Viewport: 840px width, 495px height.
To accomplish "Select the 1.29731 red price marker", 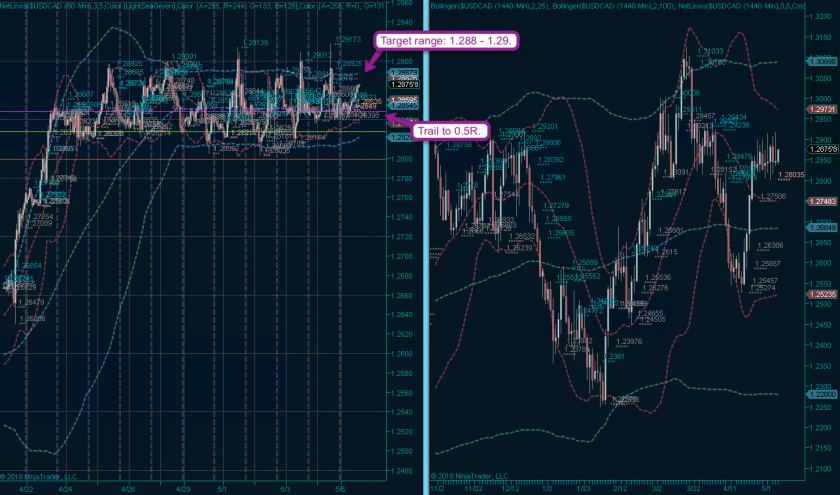I will coord(818,110).
